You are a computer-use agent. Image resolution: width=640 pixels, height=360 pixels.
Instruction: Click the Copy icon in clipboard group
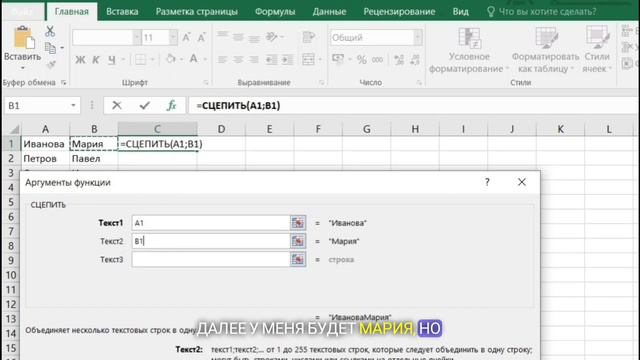coord(50,48)
